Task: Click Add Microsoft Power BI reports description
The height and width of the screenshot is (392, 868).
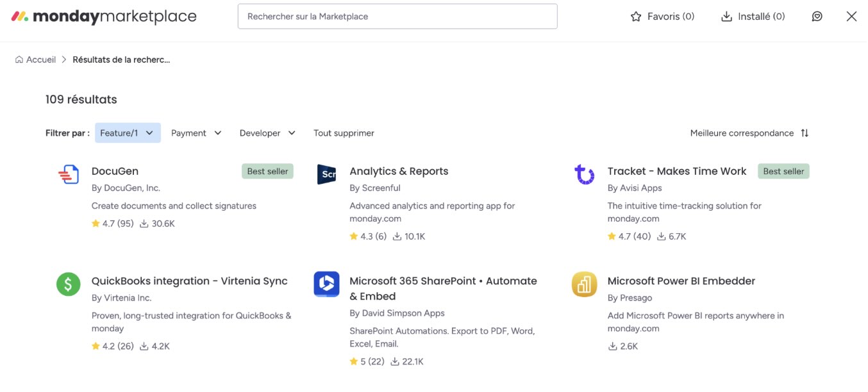Action: 696,322
